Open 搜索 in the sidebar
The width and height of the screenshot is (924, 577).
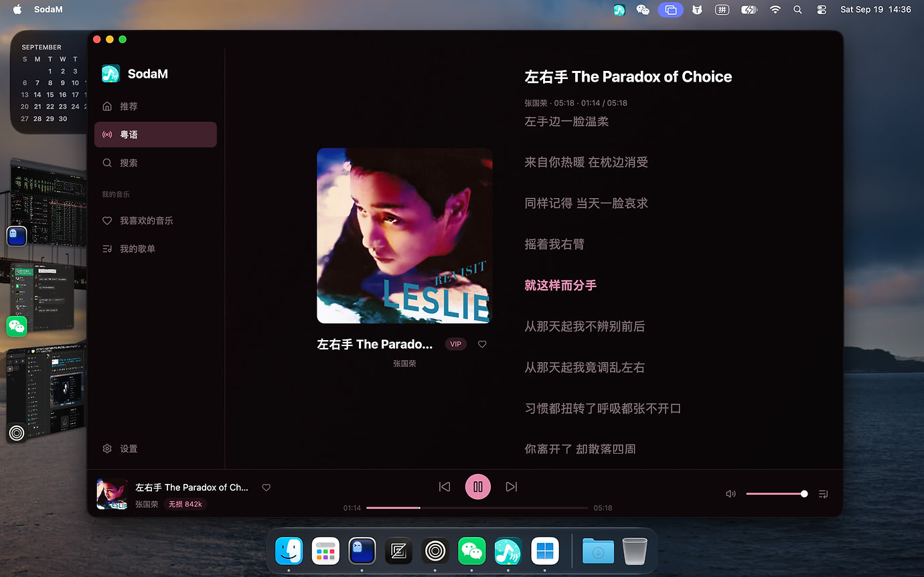[155, 163]
